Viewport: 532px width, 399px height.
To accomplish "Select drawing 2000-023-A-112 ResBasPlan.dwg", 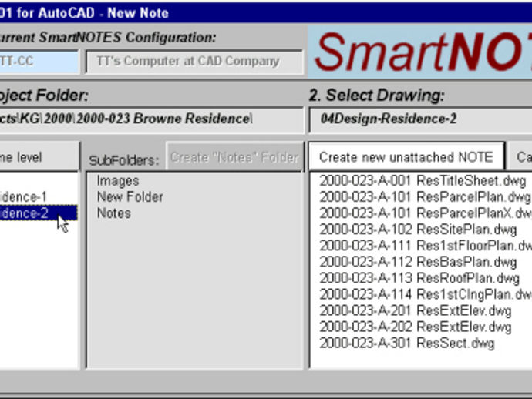I will click(418, 262).
